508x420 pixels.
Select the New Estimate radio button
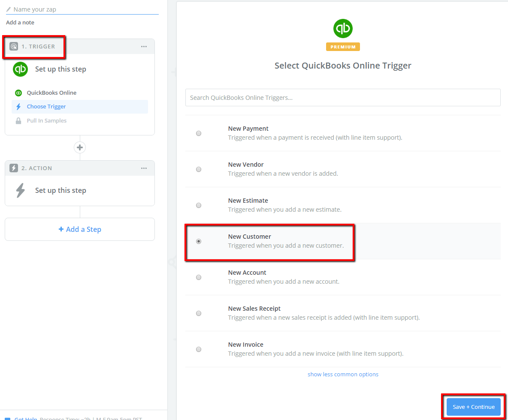pyautogui.click(x=199, y=205)
